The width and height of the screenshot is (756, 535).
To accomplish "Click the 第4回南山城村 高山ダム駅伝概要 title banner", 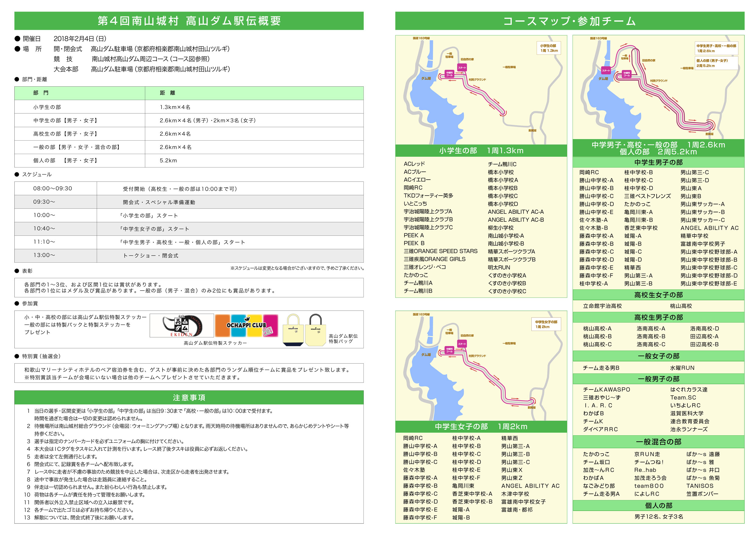I will coord(189,21).
